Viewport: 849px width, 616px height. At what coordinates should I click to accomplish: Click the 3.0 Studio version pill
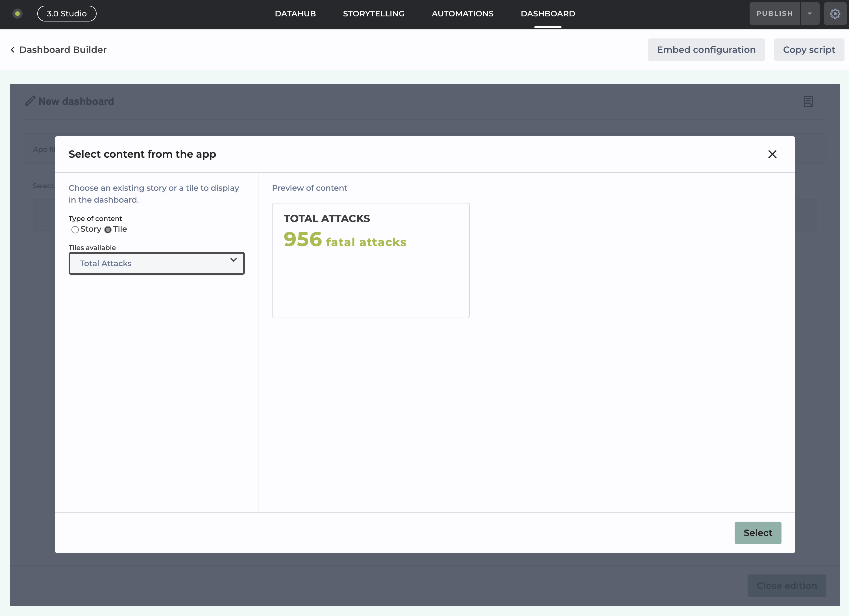[67, 14]
